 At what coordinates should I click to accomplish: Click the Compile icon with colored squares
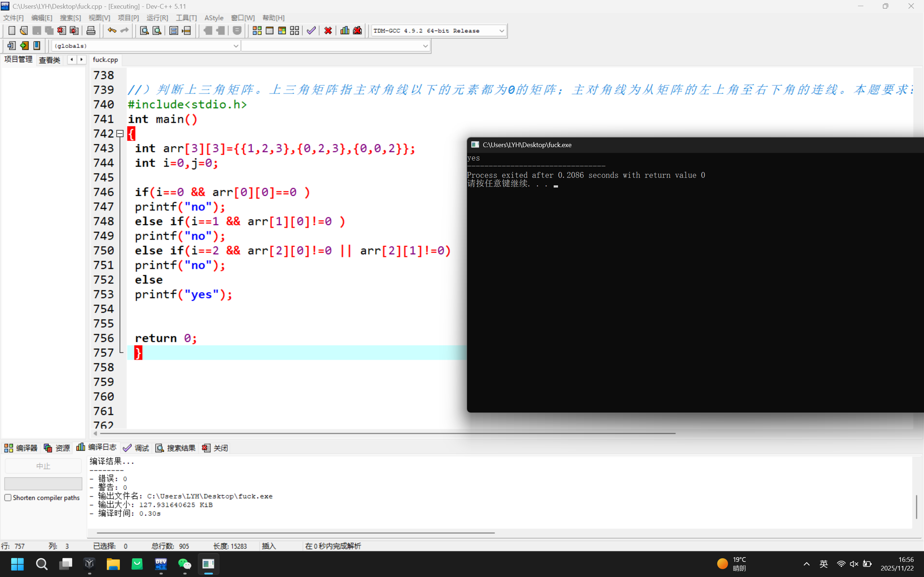(x=257, y=31)
